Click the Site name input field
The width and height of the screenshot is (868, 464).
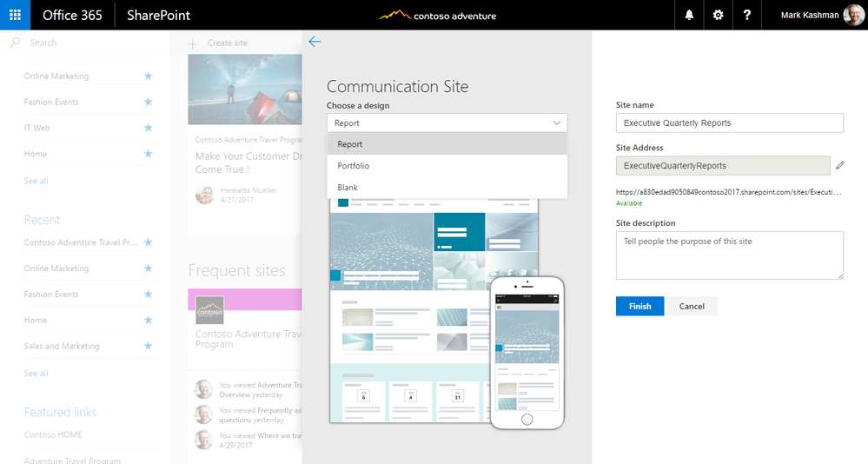730,123
